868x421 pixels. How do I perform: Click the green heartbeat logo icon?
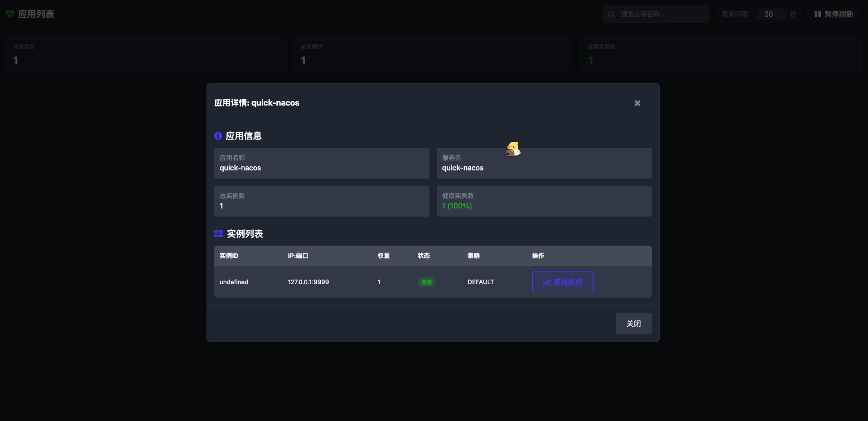[x=10, y=14]
